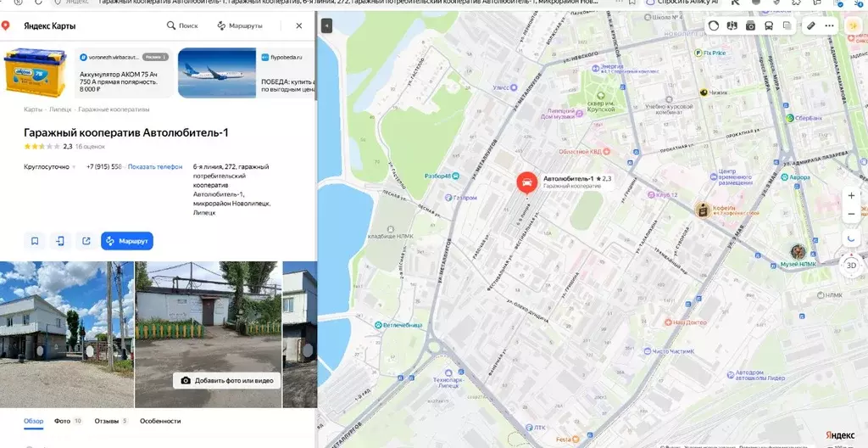Image resolution: width=868 pixels, height=448 pixels.
Task: Click the Ветлечебница marker on map
Action: tap(378, 325)
